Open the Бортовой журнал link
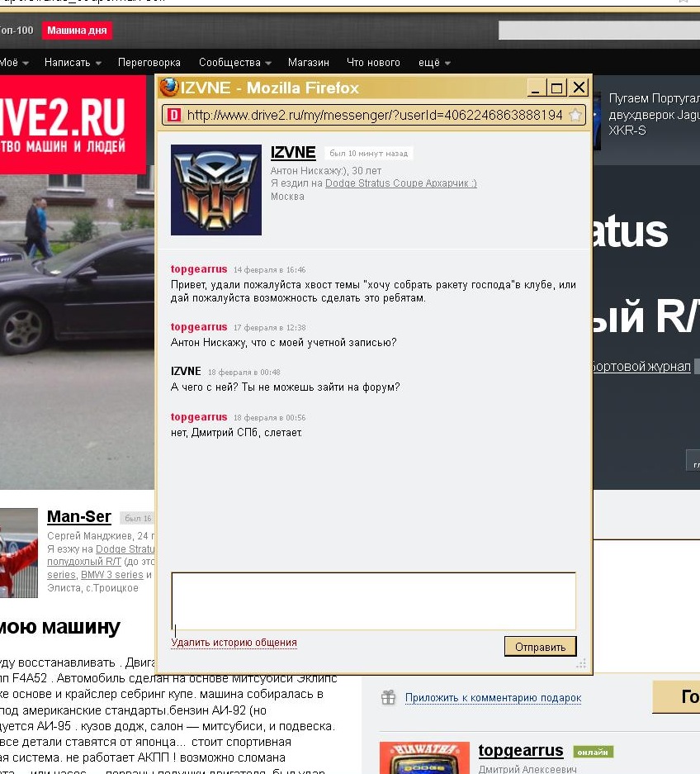Screen dimensions: 700x774 point(641,366)
